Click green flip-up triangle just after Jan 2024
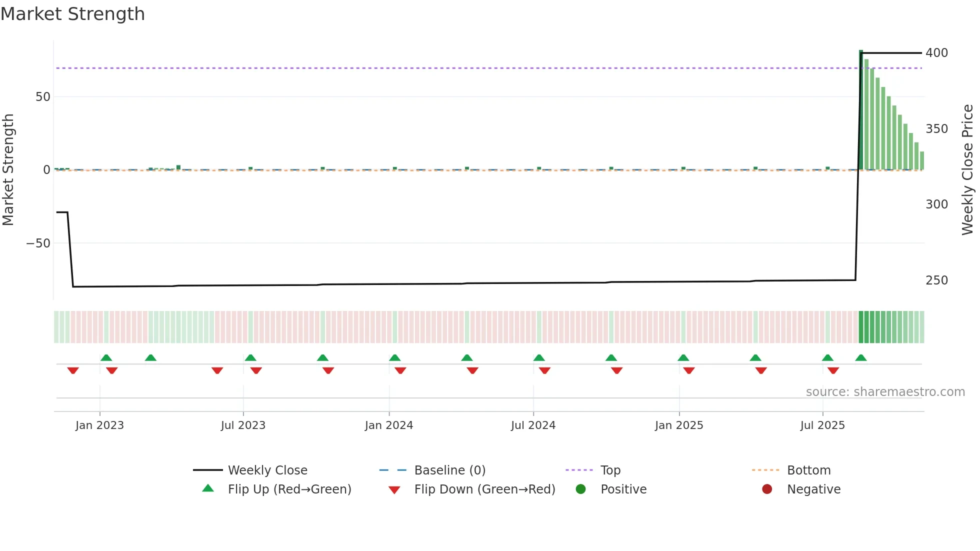980x551 pixels. (x=394, y=357)
